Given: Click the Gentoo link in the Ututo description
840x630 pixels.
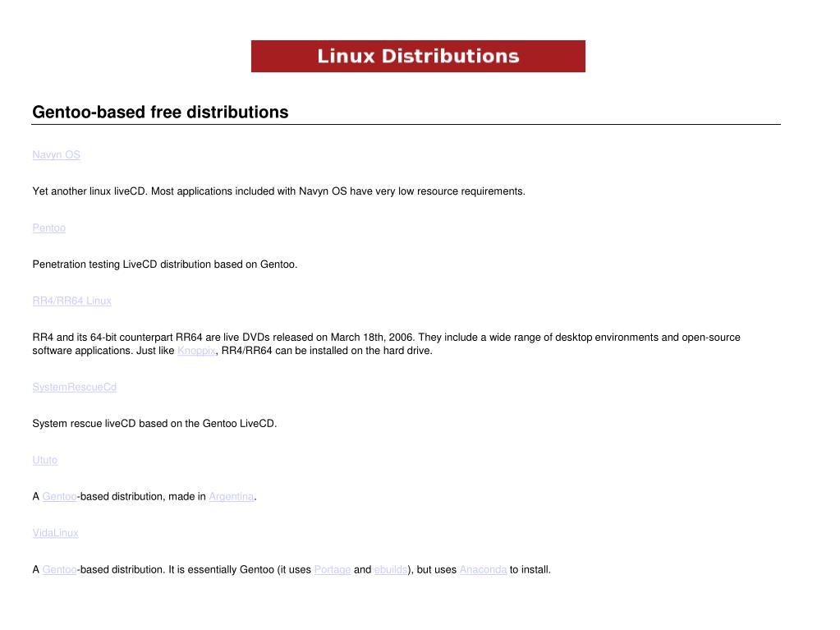Looking at the screenshot, I should (x=59, y=497).
